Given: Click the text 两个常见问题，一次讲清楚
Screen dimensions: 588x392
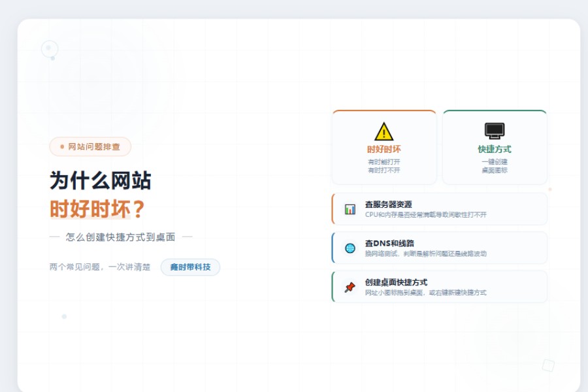Looking at the screenshot, I should coord(100,267).
